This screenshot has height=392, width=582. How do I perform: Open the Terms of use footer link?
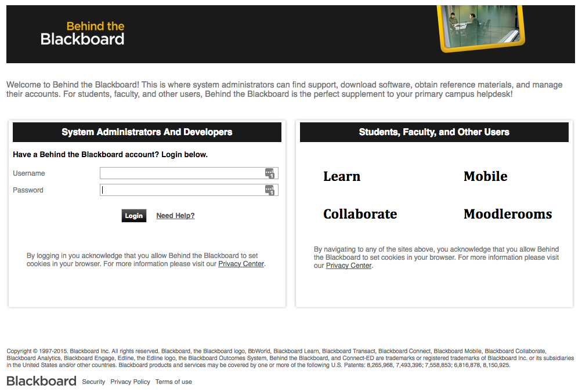pyautogui.click(x=173, y=382)
